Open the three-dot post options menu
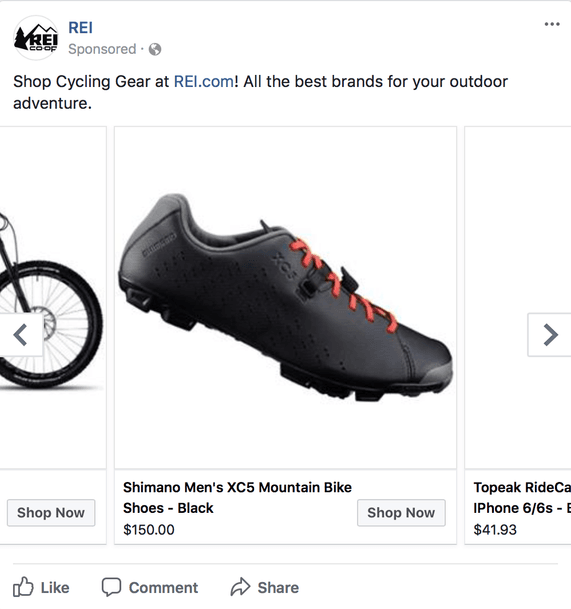571x609 pixels. (x=552, y=24)
